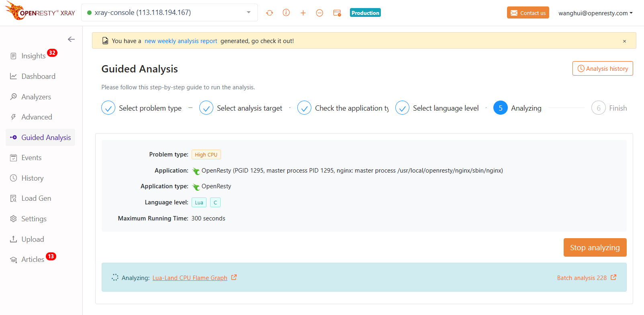Open Settings in the sidebar
Screen dimensions: 644x315
[34, 219]
